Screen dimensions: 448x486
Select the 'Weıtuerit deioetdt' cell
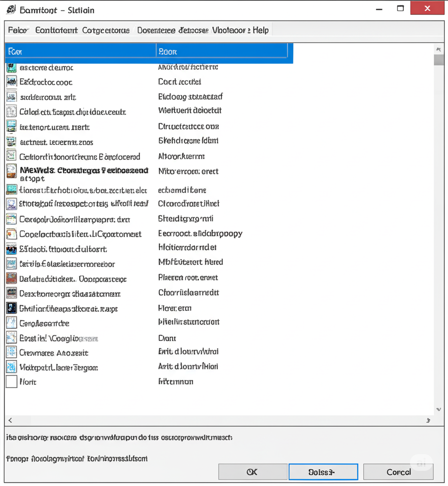click(190, 110)
